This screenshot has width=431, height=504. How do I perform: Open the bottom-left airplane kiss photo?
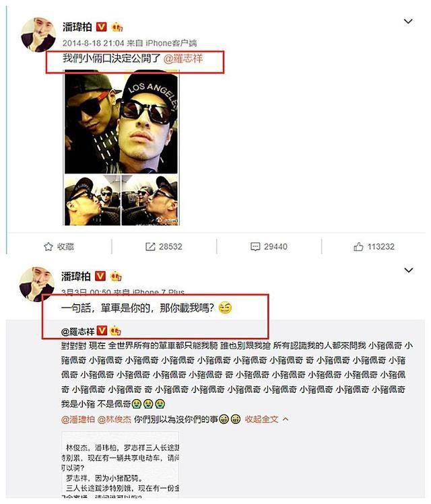pos(92,200)
